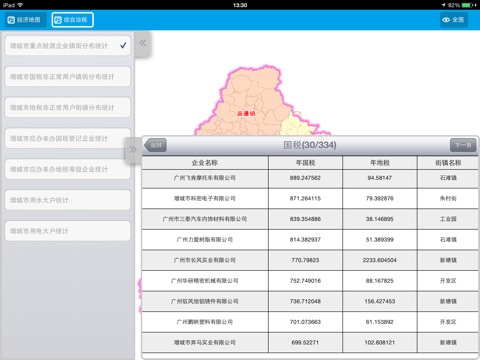Click the value 79.392876

(x=380, y=199)
